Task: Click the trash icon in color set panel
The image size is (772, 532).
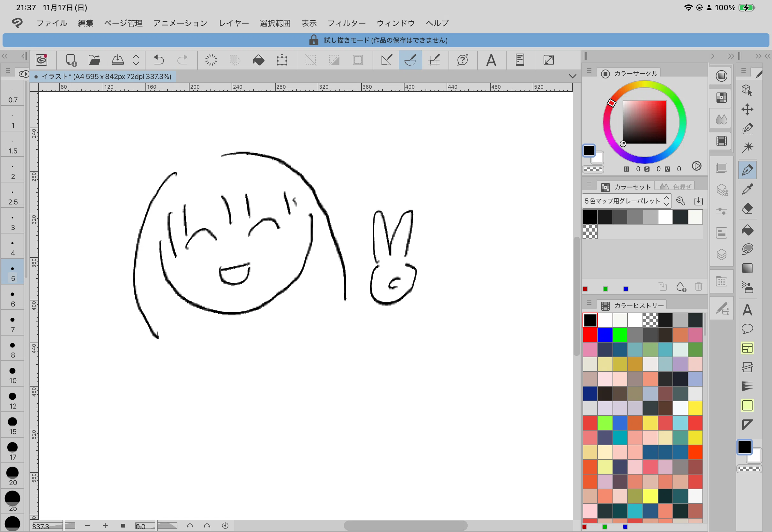Action: 699,287
